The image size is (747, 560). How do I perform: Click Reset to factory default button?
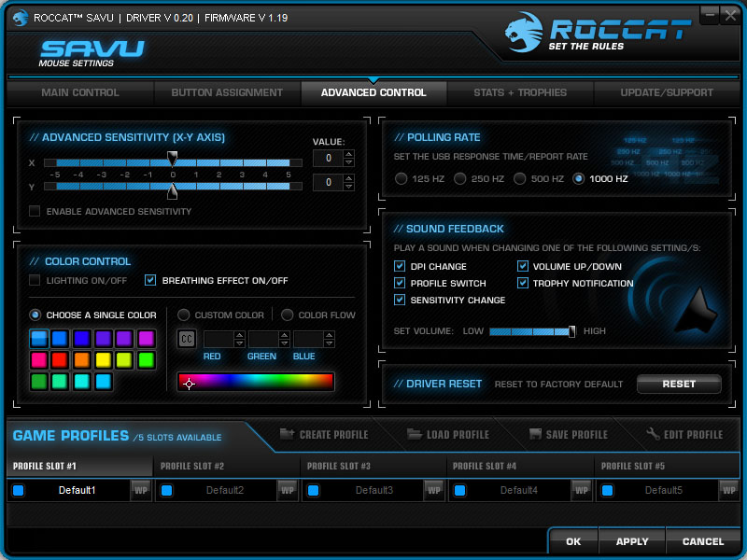point(679,384)
